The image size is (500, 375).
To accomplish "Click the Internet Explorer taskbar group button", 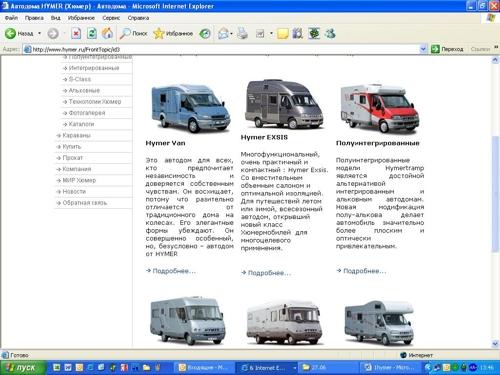I will pyautogui.click(x=266, y=368).
